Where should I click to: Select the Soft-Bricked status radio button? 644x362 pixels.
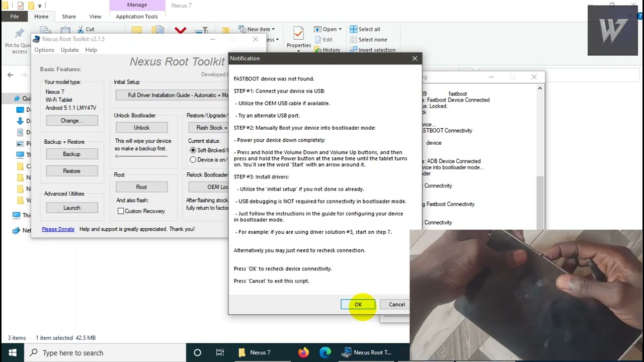(193, 150)
